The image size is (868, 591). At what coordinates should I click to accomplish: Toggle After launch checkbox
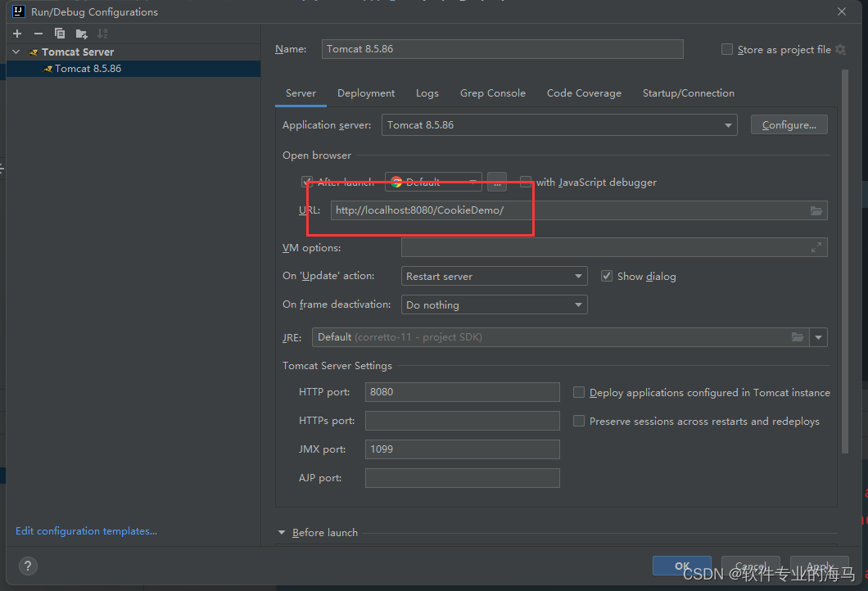[x=307, y=182]
